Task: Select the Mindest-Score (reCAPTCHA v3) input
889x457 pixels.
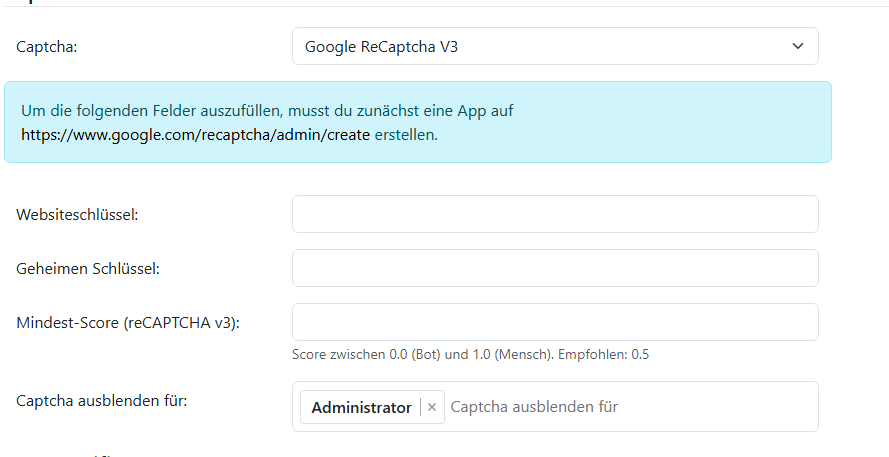Action: click(555, 322)
